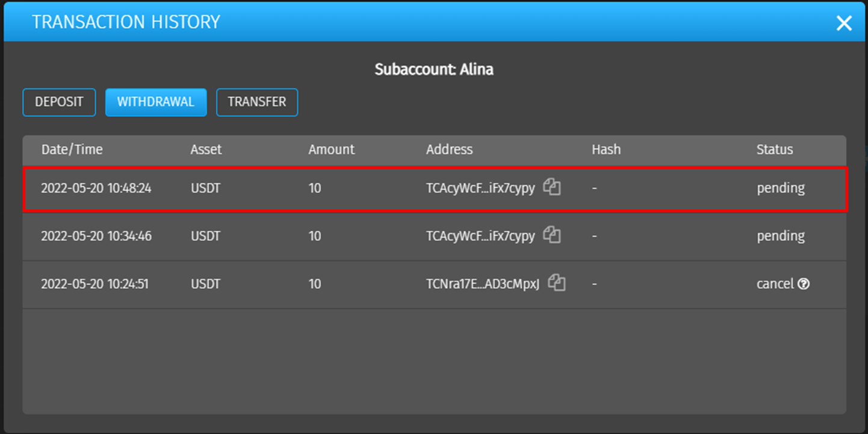Select the 2022-05-20 10:48:24 timestamp
This screenshot has height=434, width=868.
[x=96, y=188]
